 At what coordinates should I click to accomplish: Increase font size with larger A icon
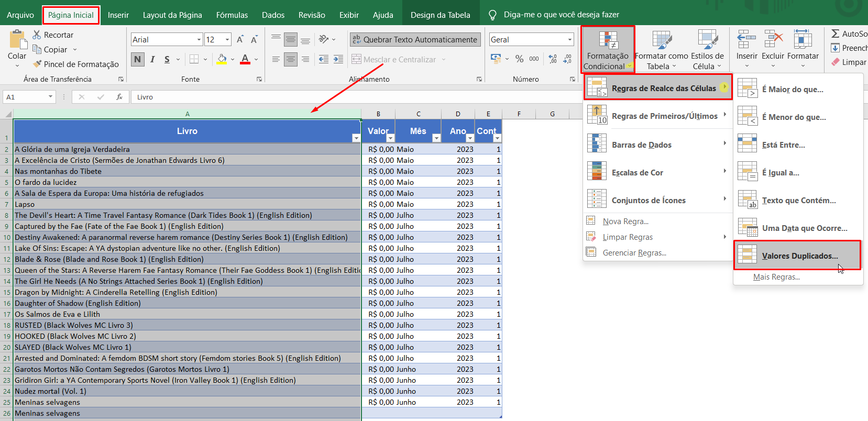click(x=240, y=39)
